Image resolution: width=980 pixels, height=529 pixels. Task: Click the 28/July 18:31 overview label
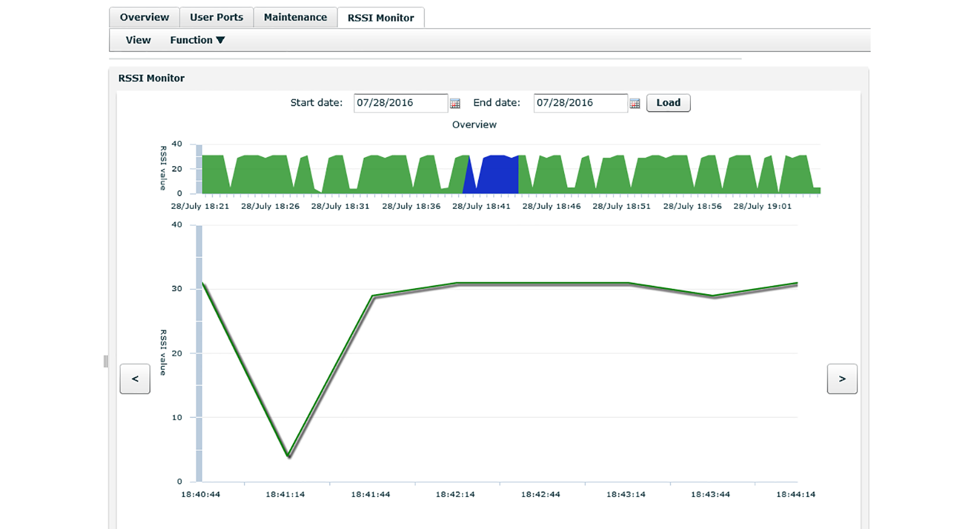[x=340, y=206]
